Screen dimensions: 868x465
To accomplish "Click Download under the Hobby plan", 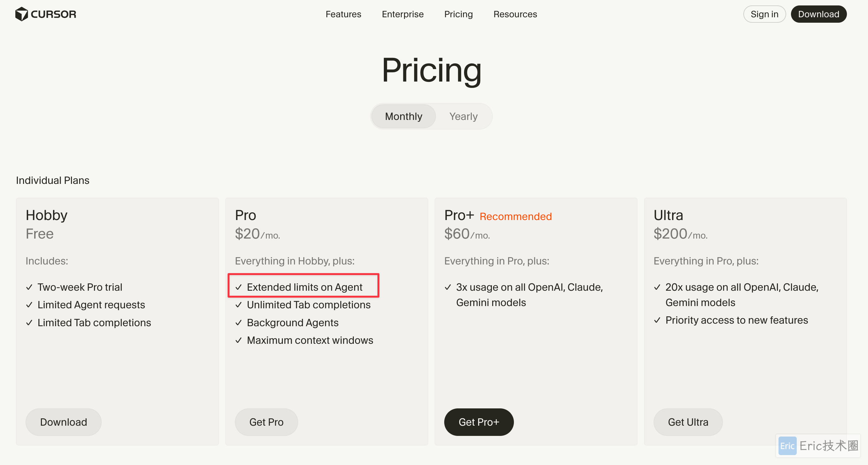I will (63, 422).
